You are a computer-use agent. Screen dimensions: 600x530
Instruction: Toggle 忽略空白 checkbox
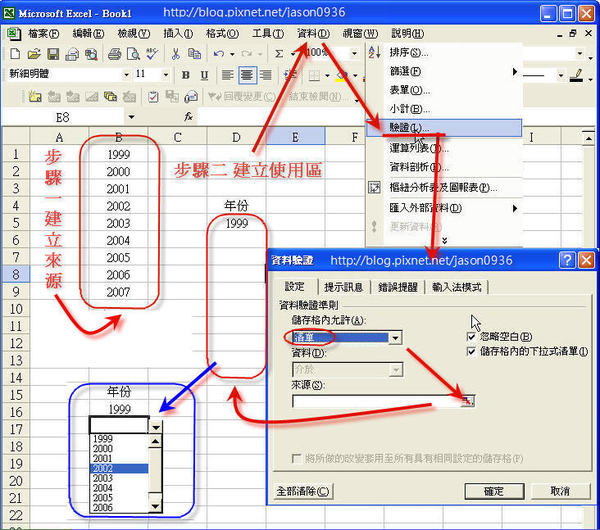pyautogui.click(x=471, y=336)
